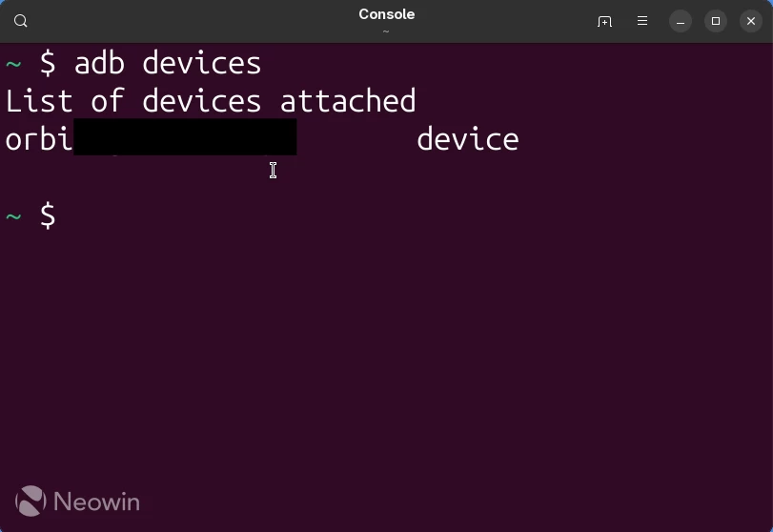Viewport: 773px width, 532px height.
Task: Maximize the Console window
Action: coord(716,21)
